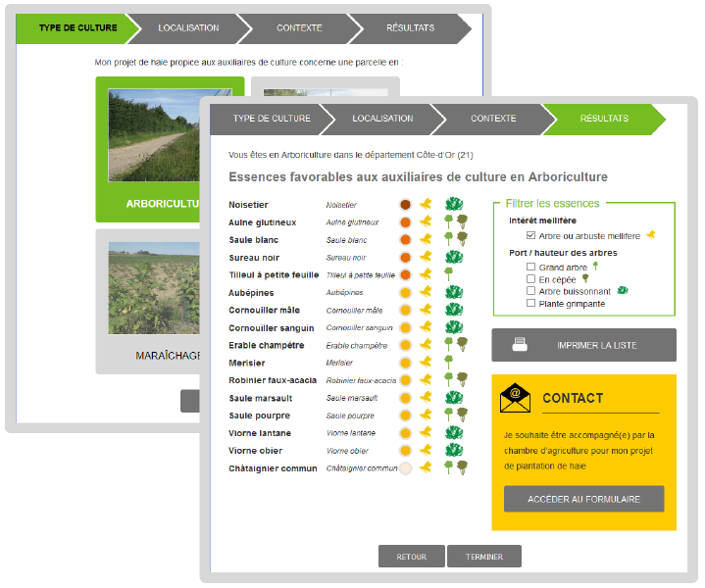Select the Maraîchage culture thumbnail
Viewport: 705px width, 588px height.
[154, 288]
